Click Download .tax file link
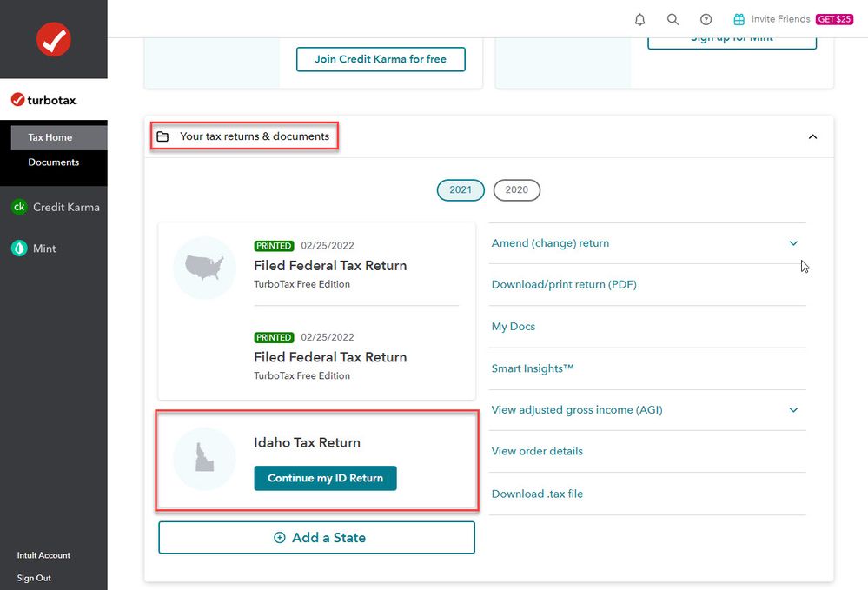This screenshot has height=590, width=868. [537, 494]
